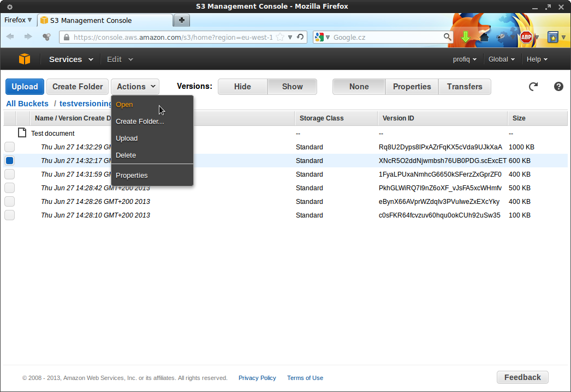The image size is (571, 392).
Task: Open the profiq account dropdown
Action: (x=465, y=59)
